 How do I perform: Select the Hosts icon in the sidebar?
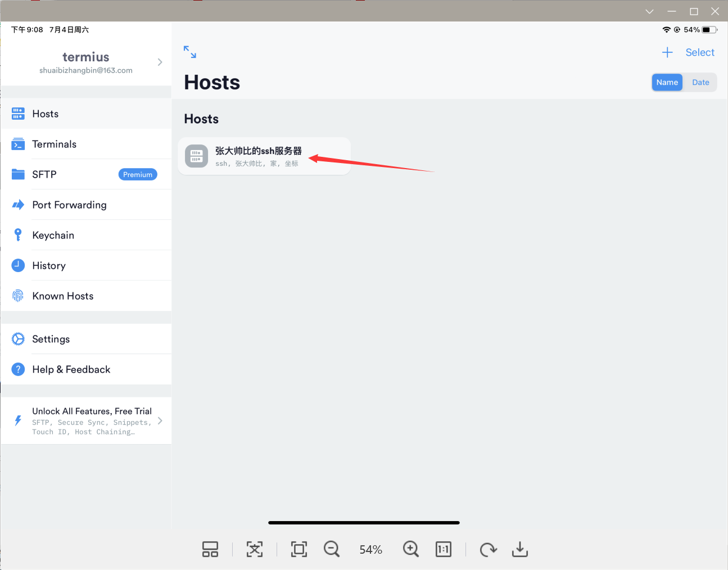17,114
